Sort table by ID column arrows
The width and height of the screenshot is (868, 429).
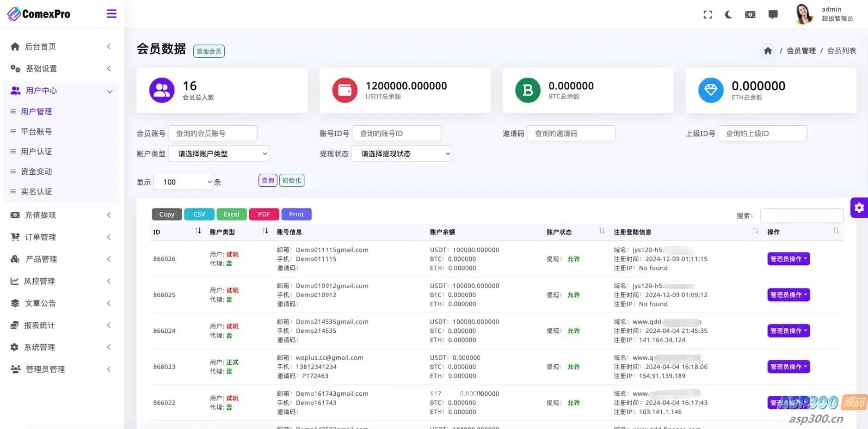coord(198,231)
